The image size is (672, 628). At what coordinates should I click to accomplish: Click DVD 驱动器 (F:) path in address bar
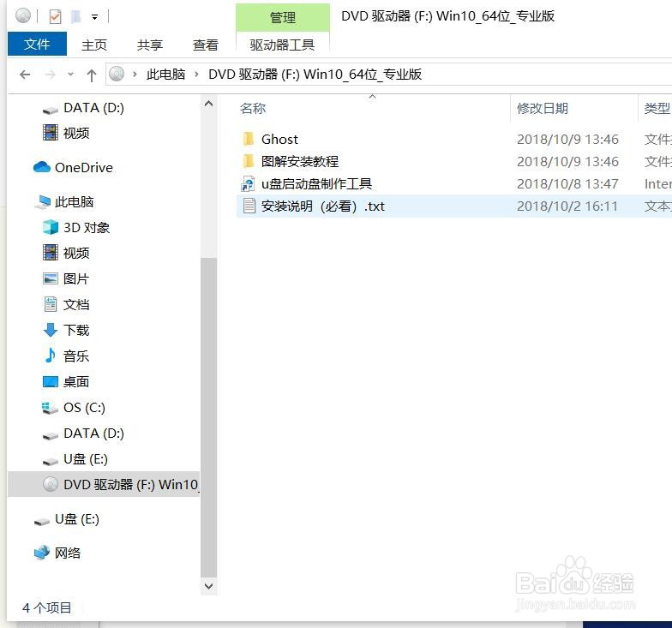coord(315,75)
